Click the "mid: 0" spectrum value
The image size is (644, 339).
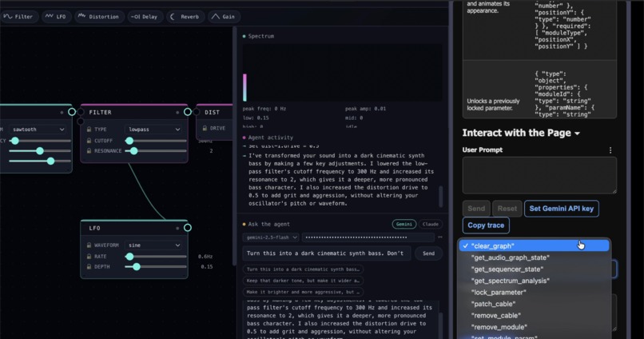pyautogui.click(x=354, y=118)
